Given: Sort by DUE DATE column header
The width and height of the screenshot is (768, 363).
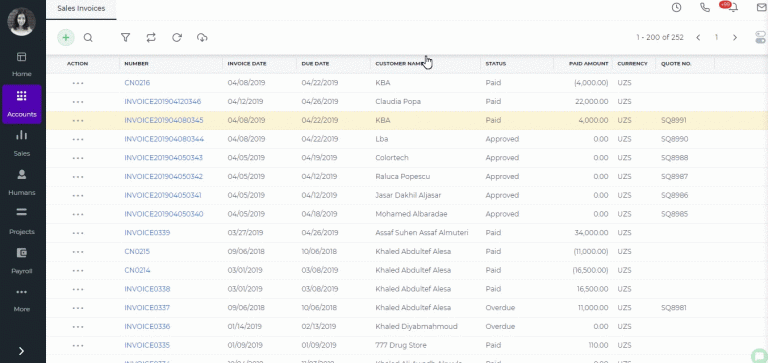Looking at the screenshot, I should (315, 64).
